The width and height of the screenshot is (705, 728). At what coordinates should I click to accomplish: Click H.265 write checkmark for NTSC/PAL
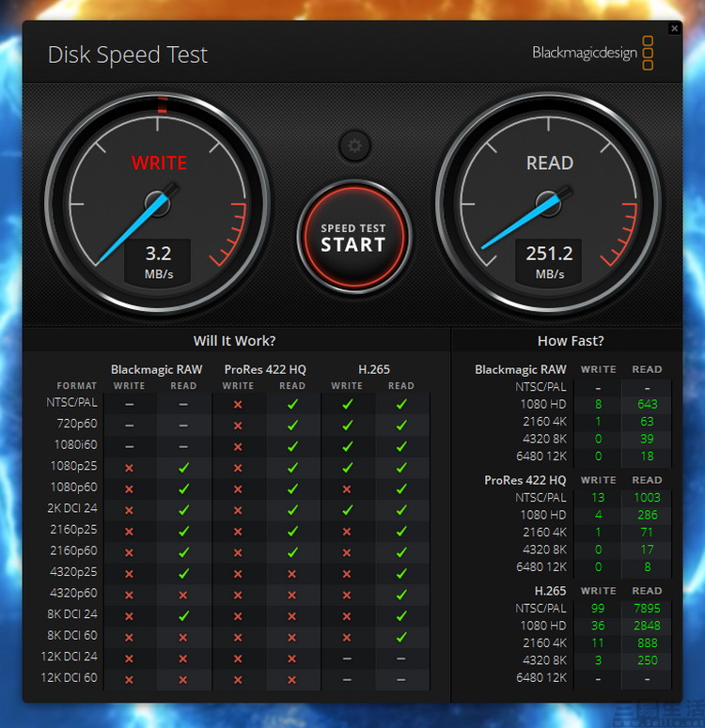coord(347,405)
